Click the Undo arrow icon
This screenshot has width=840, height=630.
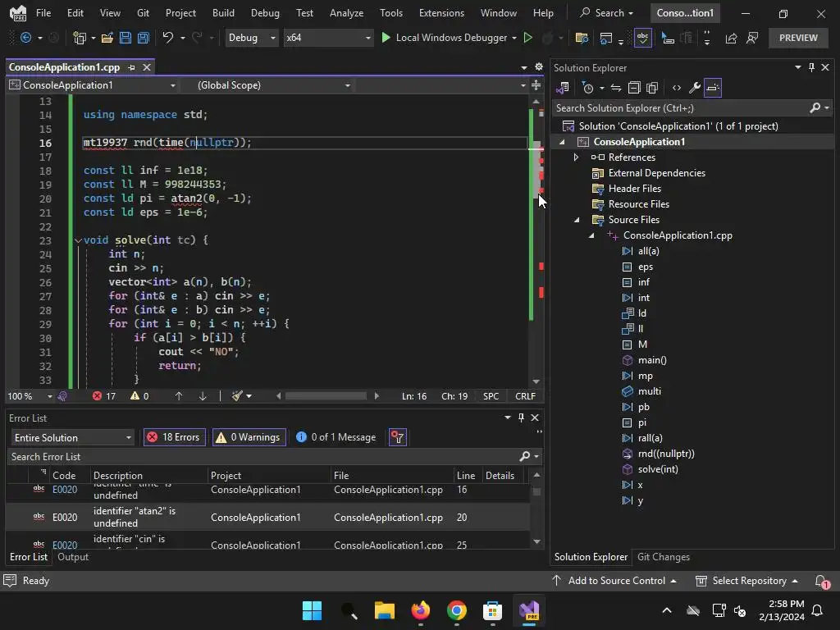[167, 38]
